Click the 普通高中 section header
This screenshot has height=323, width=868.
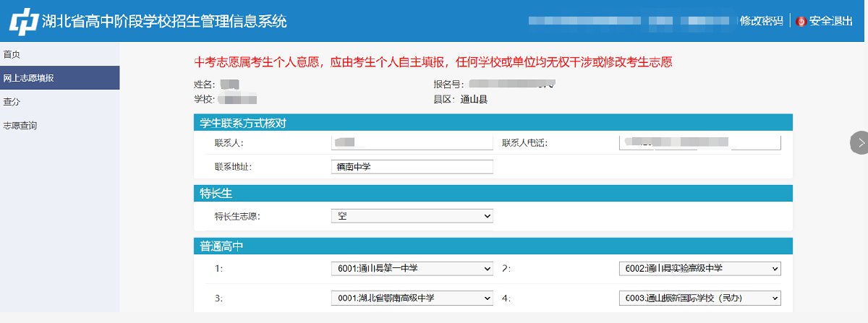[493, 246]
